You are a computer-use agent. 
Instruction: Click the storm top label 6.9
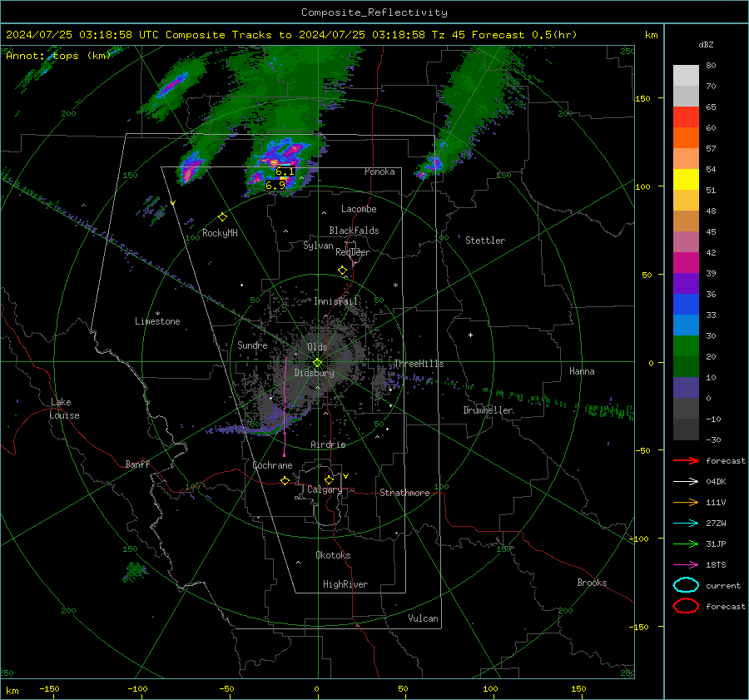pyautogui.click(x=275, y=186)
